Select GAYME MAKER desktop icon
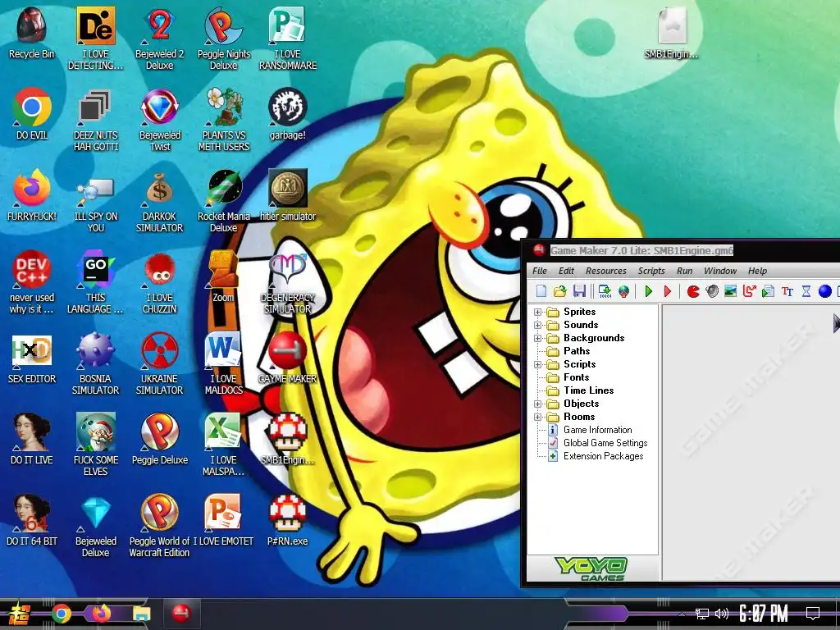The image size is (840, 630). click(288, 358)
